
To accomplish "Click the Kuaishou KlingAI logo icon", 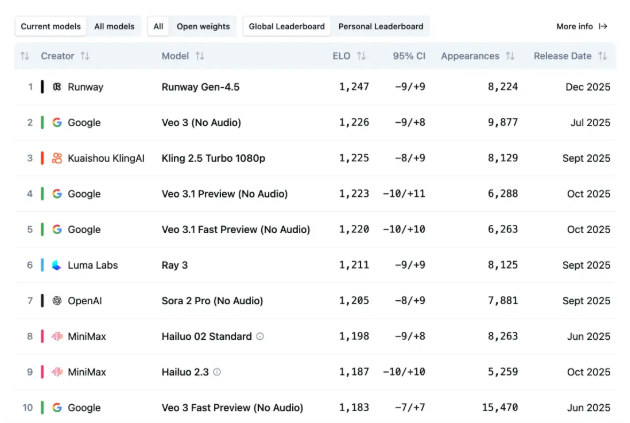I will pyautogui.click(x=57, y=158).
